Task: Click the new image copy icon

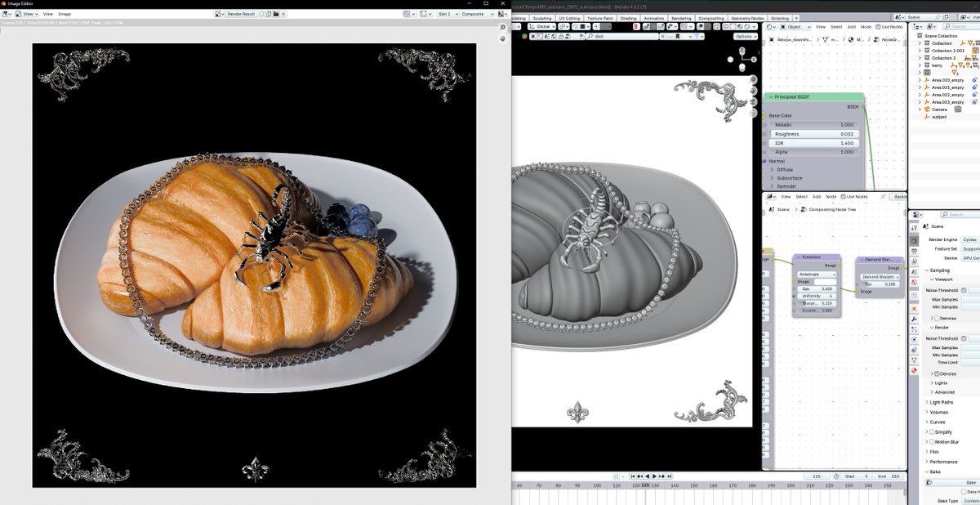Action: [269, 14]
